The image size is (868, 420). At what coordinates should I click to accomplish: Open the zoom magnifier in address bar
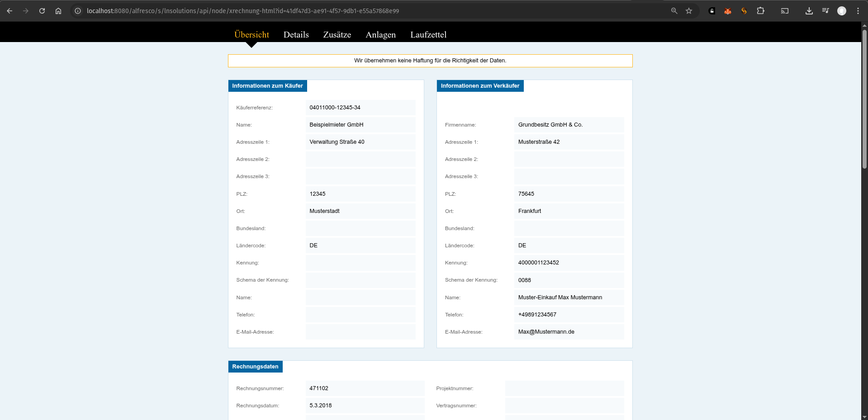point(674,11)
